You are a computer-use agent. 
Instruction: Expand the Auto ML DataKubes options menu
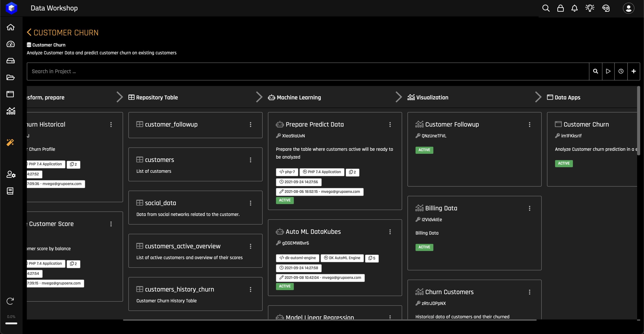coord(390,232)
